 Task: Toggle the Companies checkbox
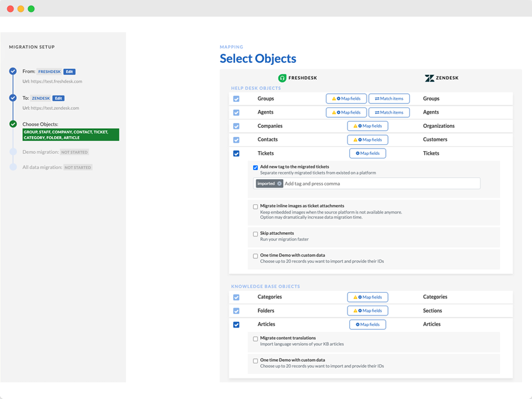pyautogui.click(x=236, y=126)
